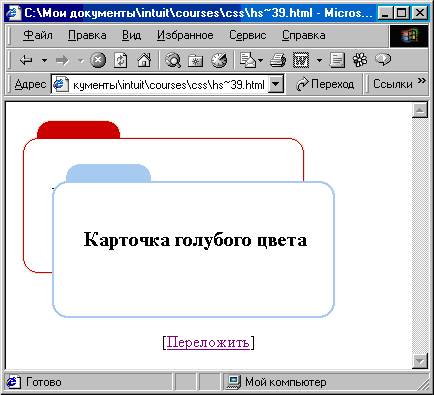Click the Карточка голубого цвета heading
This screenshot has width=434, height=395.
click(x=195, y=239)
